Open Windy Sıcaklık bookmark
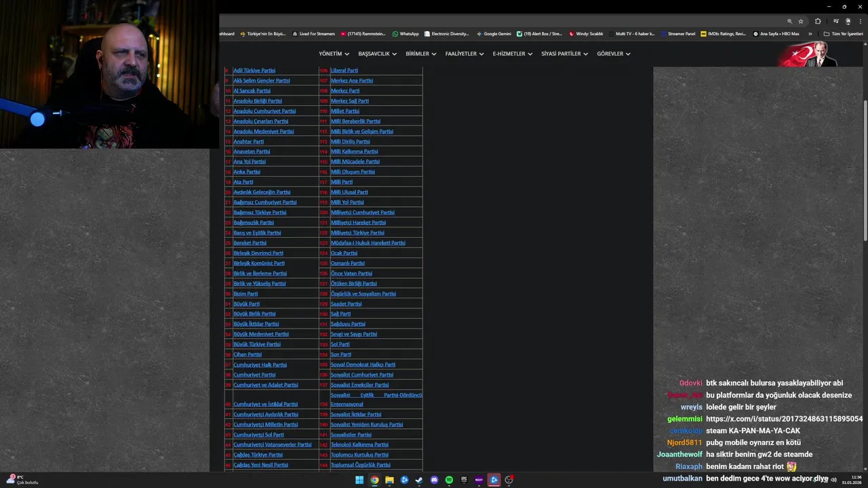This screenshot has width=868, height=488. pos(586,34)
